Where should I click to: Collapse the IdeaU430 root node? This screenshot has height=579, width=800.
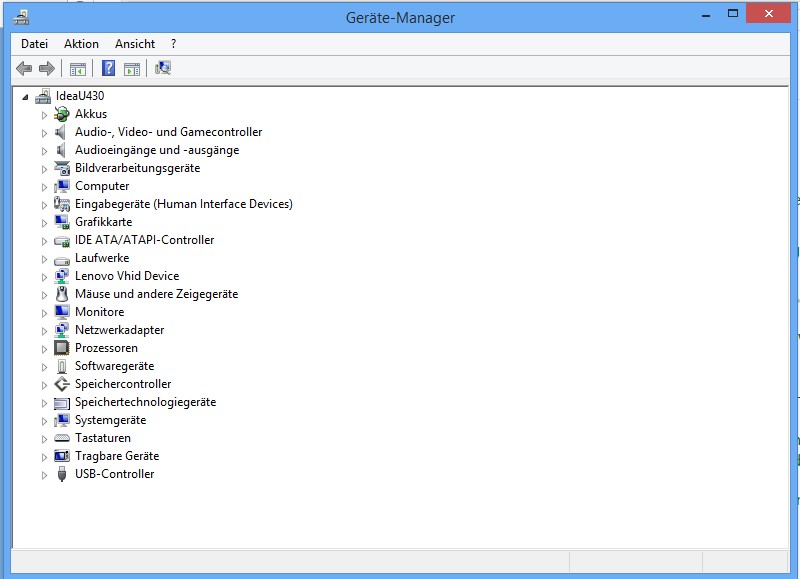click(x=25, y=97)
